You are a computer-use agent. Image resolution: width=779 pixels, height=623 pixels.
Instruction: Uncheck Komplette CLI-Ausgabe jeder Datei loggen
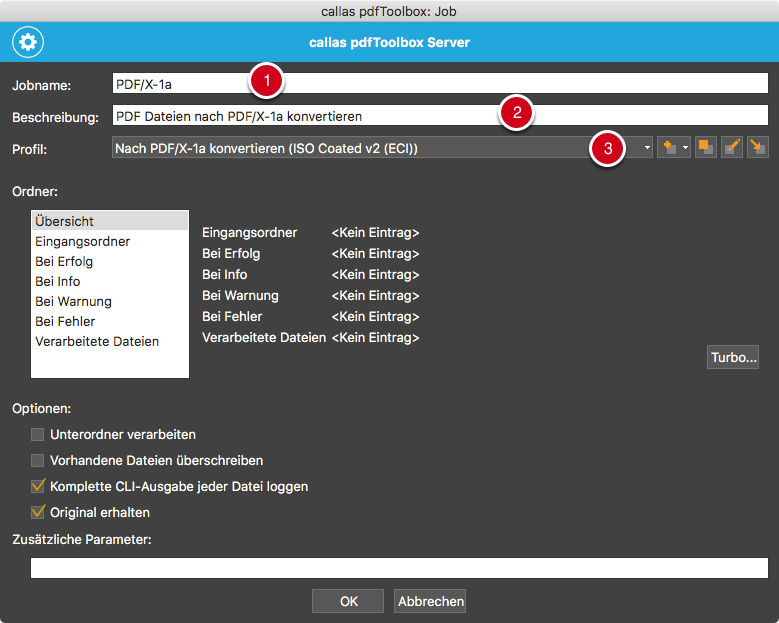(x=37, y=486)
